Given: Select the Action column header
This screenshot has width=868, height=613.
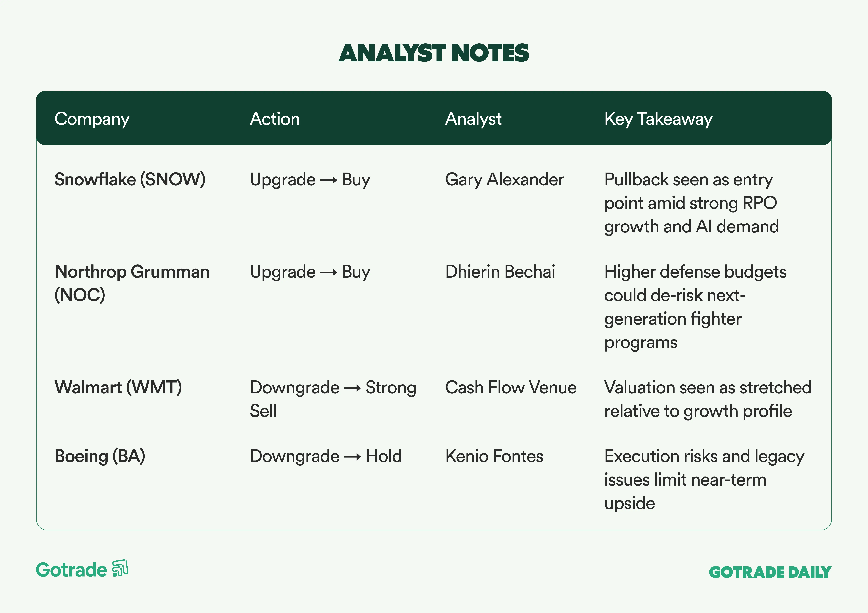Looking at the screenshot, I should (x=275, y=119).
